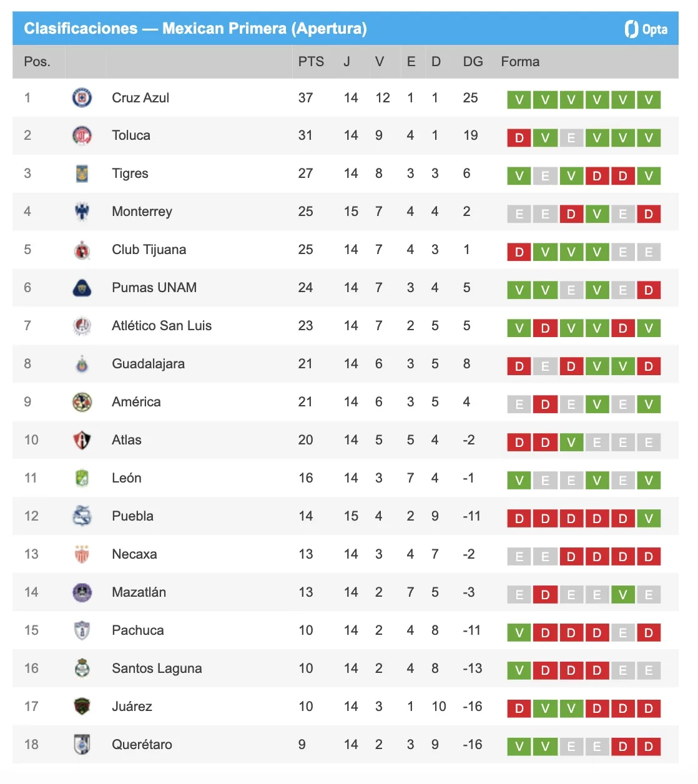Select the Pumas UNAM crest
698x784 pixels.
[82, 288]
